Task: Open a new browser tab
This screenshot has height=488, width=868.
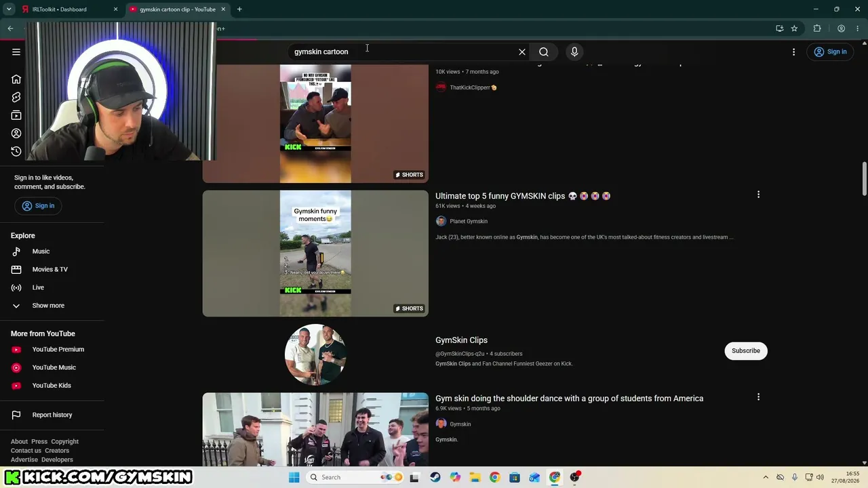Action: coord(239,9)
